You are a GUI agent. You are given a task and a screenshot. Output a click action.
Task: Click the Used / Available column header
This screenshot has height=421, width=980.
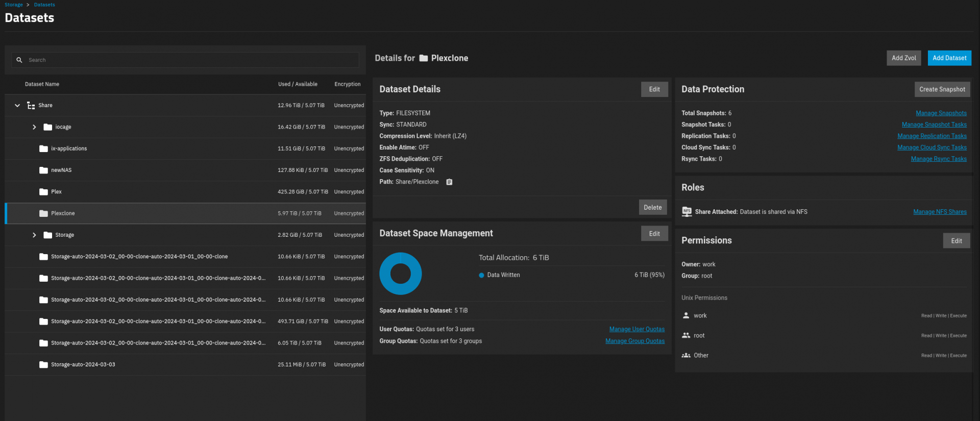298,84
